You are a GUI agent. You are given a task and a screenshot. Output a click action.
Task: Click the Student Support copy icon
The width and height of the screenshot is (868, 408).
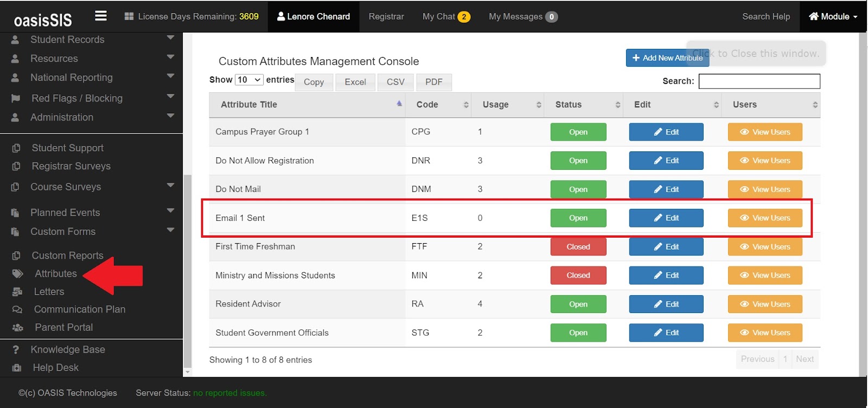click(x=16, y=148)
